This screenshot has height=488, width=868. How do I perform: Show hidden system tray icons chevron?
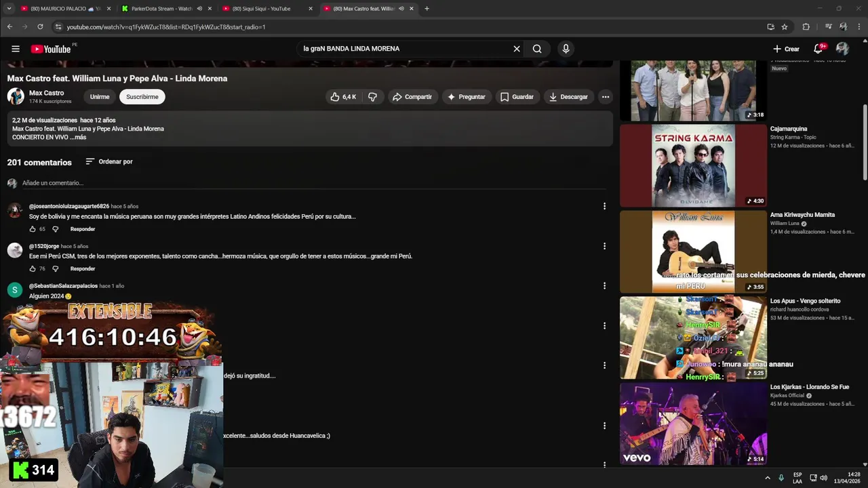768,478
